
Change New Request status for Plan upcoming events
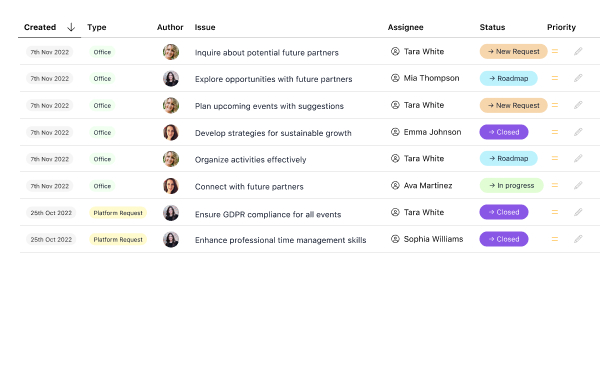514,105
